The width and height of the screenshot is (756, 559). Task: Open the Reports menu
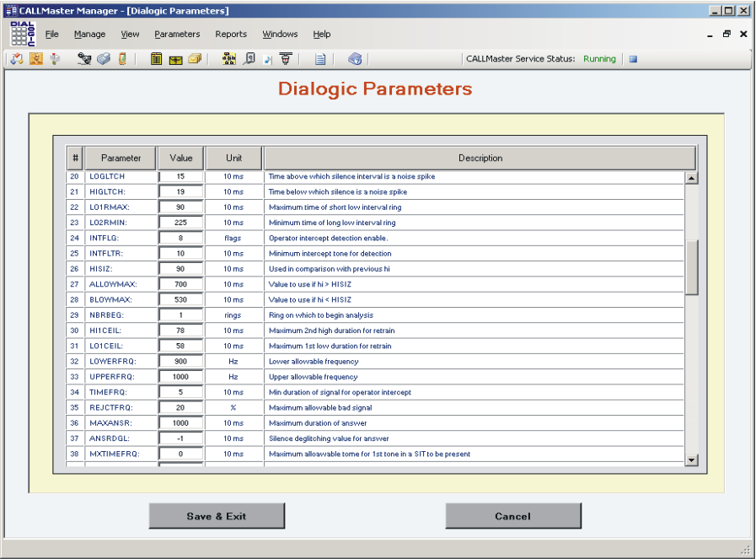click(x=231, y=35)
